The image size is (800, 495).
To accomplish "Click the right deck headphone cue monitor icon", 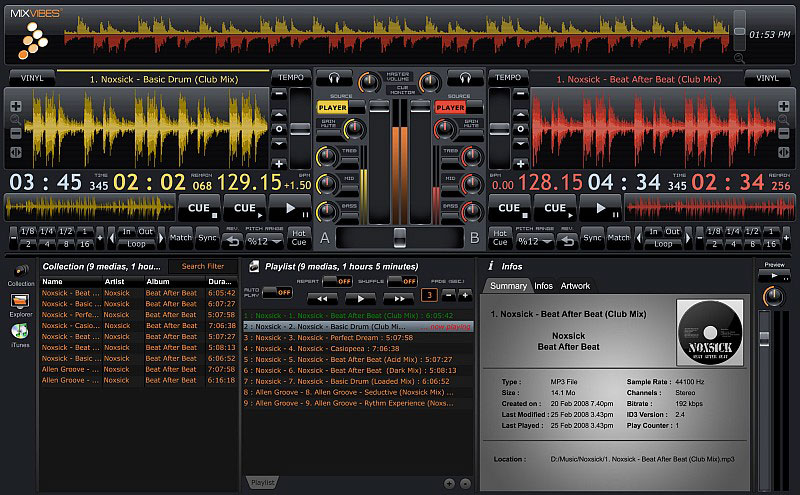I will click(465, 78).
